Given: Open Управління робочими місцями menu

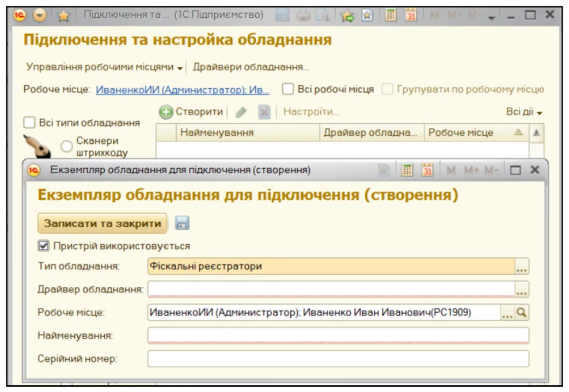Looking at the screenshot, I should 104,67.
